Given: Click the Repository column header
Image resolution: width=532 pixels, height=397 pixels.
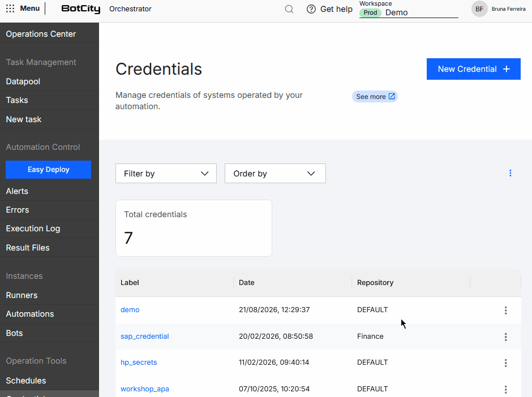Looking at the screenshot, I should coord(375,283).
